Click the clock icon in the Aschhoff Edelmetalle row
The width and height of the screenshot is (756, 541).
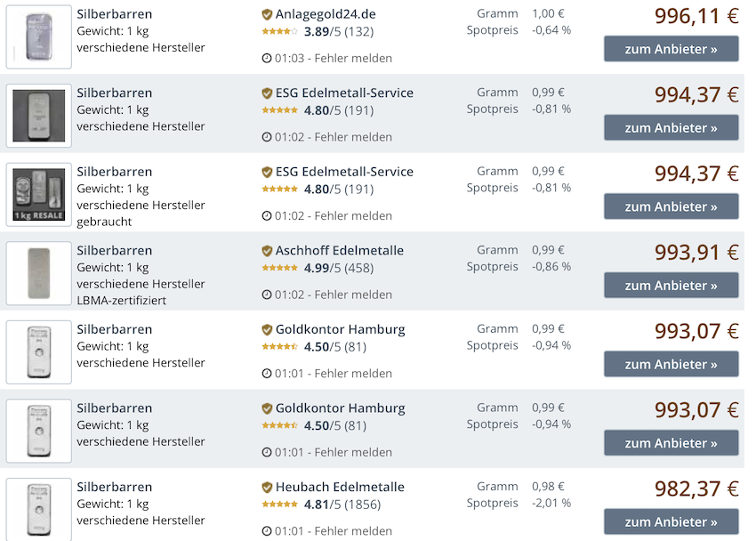tap(267, 295)
